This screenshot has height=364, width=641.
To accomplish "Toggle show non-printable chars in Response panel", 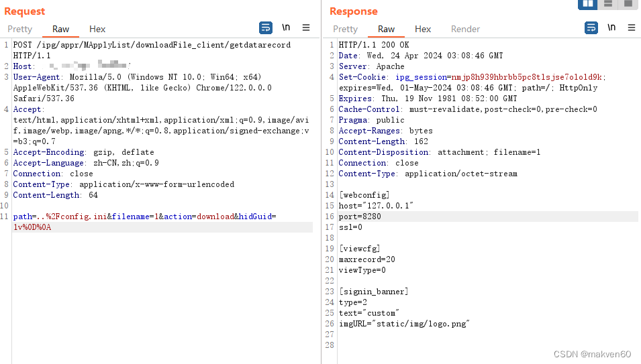I will pyautogui.click(x=611, y=27).
